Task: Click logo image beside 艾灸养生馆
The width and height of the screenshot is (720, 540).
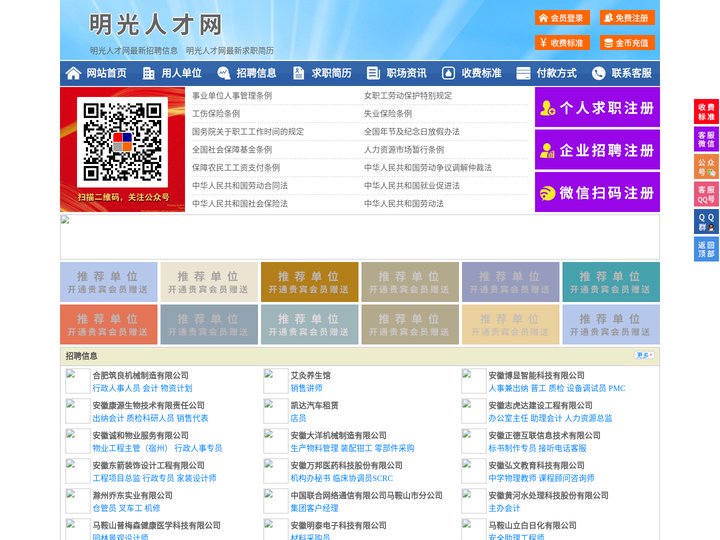Action: pos(276,381)
